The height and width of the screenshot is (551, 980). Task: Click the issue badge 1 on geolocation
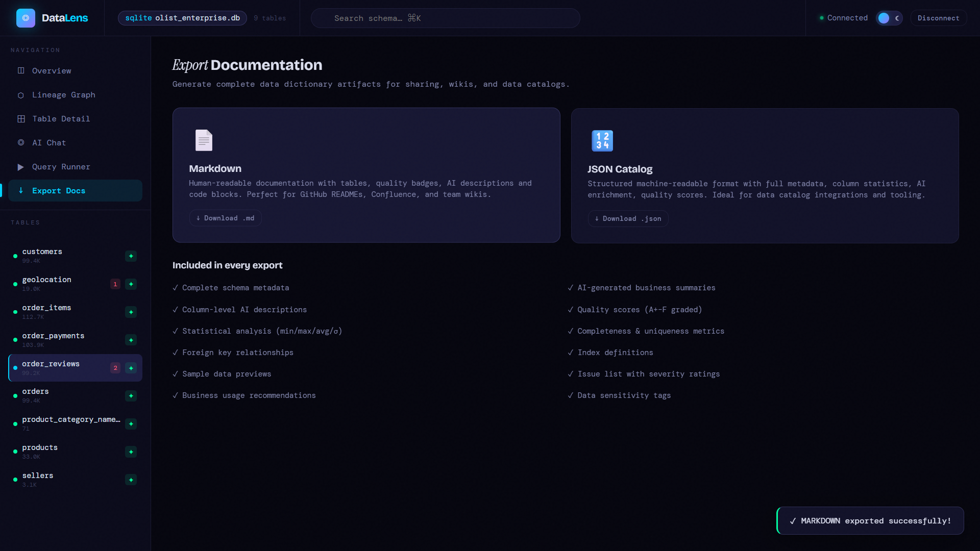pos(115,284)
